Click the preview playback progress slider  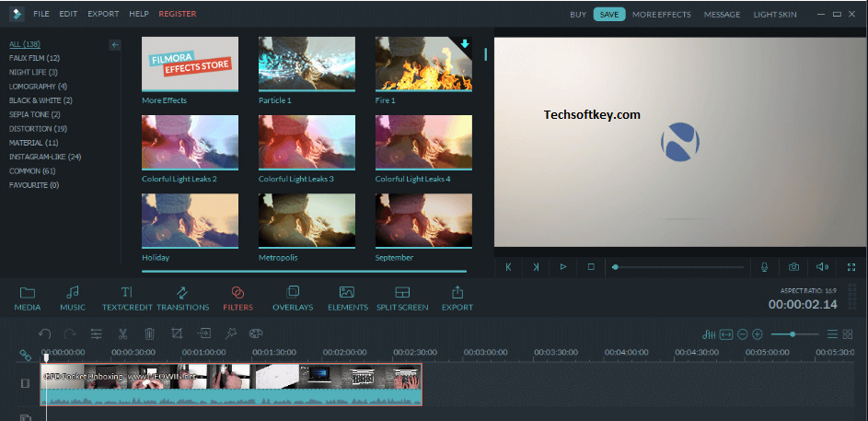pyautogui.click(x=678, y=267)
